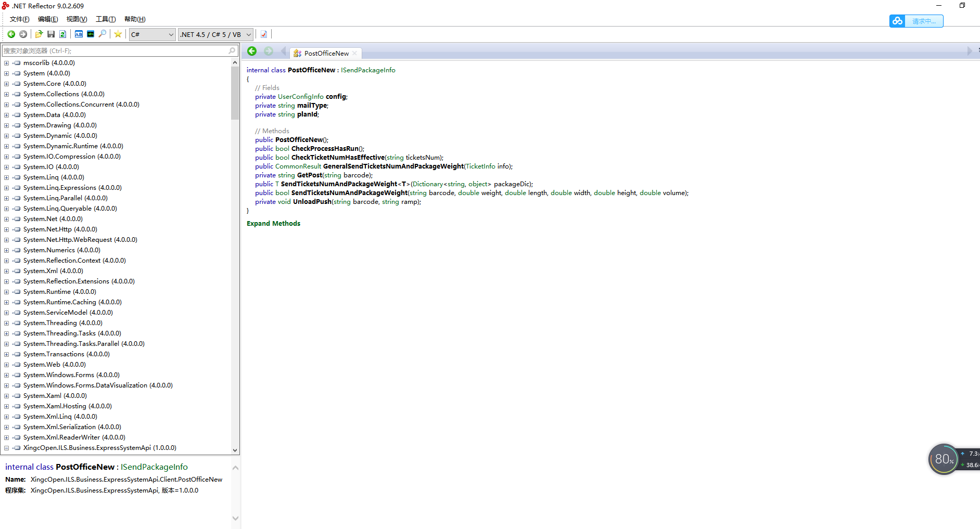Open the 帮助(H) menu
The height and width of the screenshot is (529, 980).
click(x=135, y=19)
